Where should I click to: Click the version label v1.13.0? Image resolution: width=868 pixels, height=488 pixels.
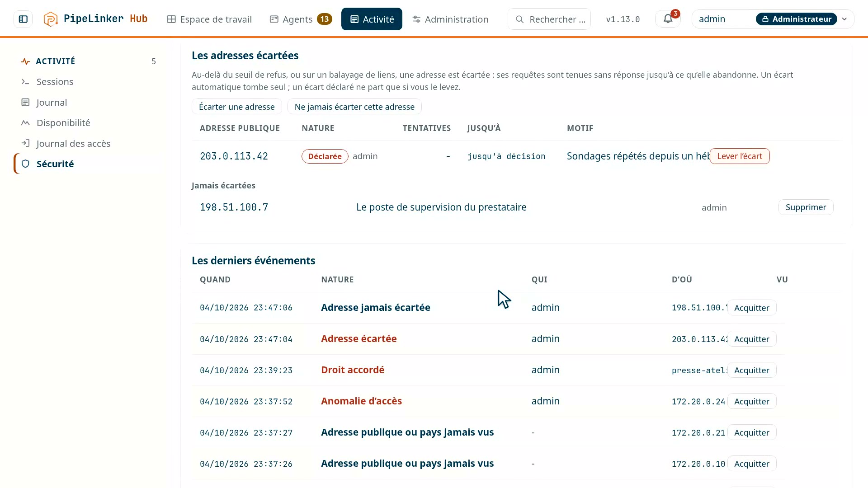tap(623, 19)
